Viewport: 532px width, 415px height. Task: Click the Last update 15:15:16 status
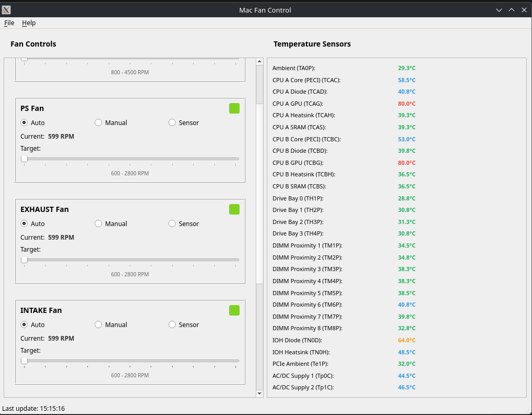[x=33, y=409]
